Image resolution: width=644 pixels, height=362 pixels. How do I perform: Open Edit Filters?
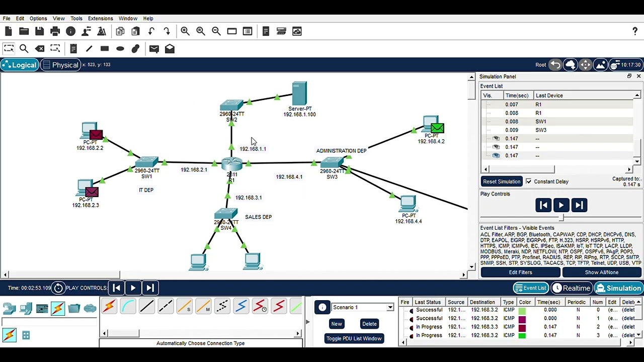tap(520, 273)
